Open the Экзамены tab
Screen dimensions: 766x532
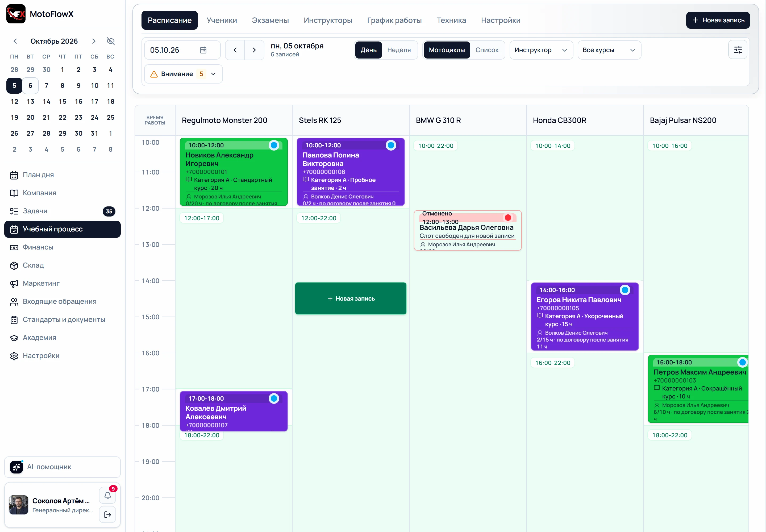pyautogui.click(x=270, y=20)
